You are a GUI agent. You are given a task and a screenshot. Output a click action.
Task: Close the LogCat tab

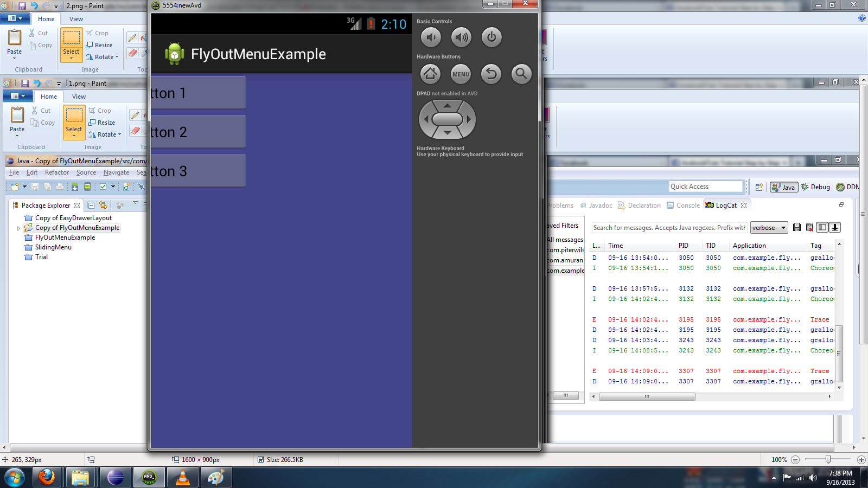(744, 206)
